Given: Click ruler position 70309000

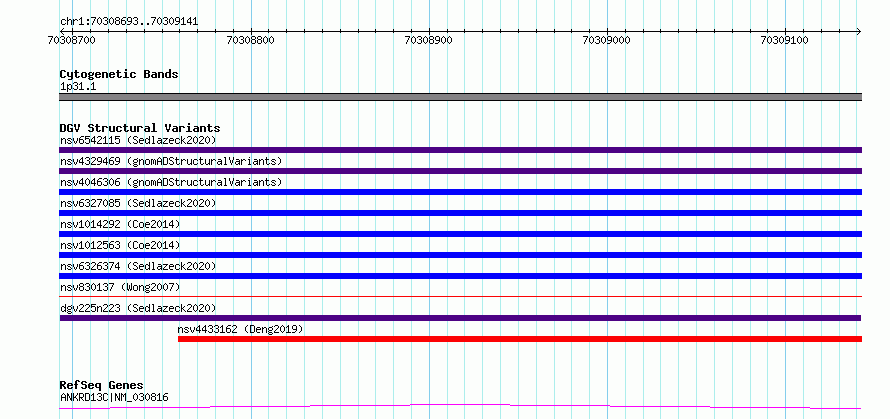Looking at the screenshot, I should click(x=607, y=40).
